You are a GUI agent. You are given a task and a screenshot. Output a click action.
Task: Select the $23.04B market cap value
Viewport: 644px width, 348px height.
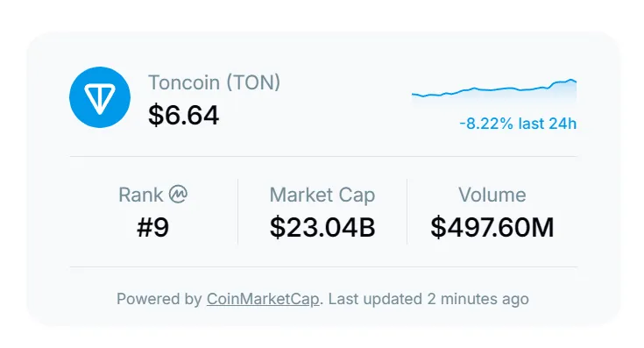pos(322,227)
